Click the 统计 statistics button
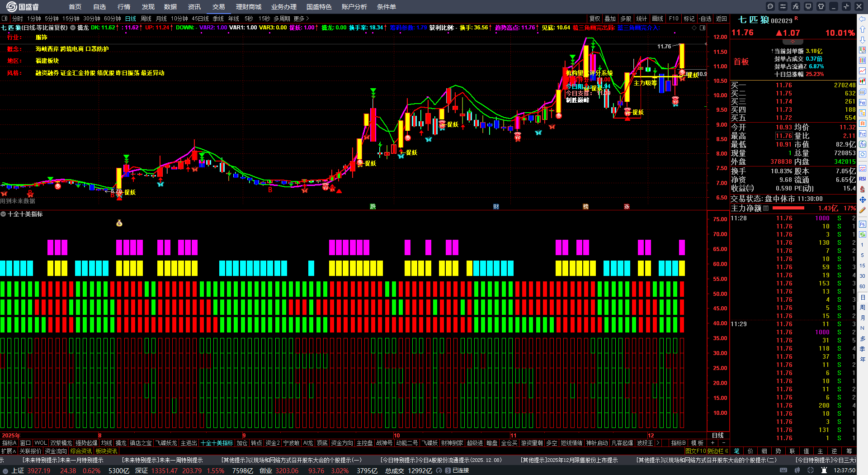Screen dimensions: 868x475 tap(642, 19)
